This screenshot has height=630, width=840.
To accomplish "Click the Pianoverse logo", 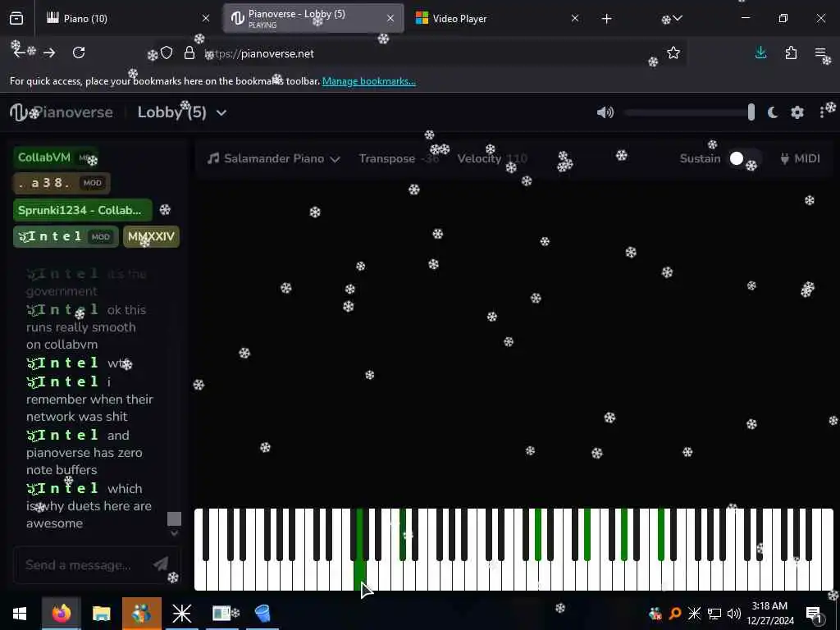I will coord(62,112).
